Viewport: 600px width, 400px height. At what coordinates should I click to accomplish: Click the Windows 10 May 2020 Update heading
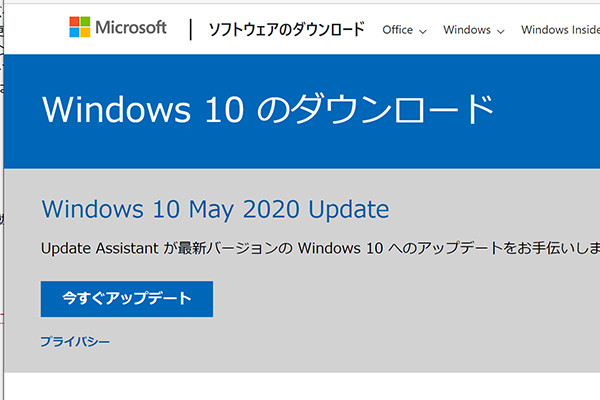[215, 210]
